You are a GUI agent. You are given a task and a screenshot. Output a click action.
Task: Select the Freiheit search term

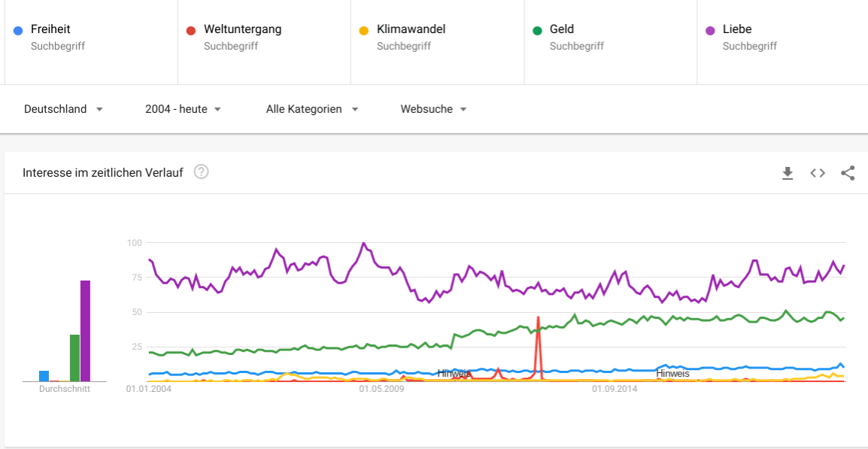point(50,29)
